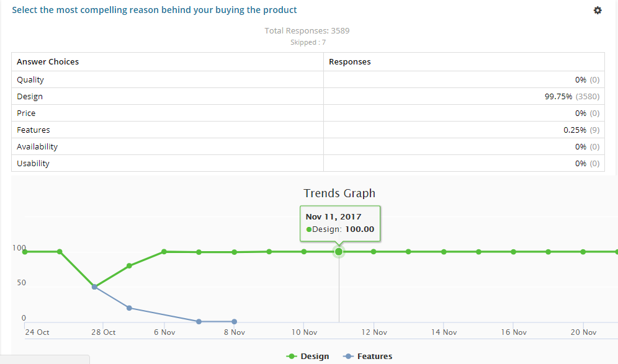Click the Design point at 6 Nov
618x364 pixels.
(164, 252)
